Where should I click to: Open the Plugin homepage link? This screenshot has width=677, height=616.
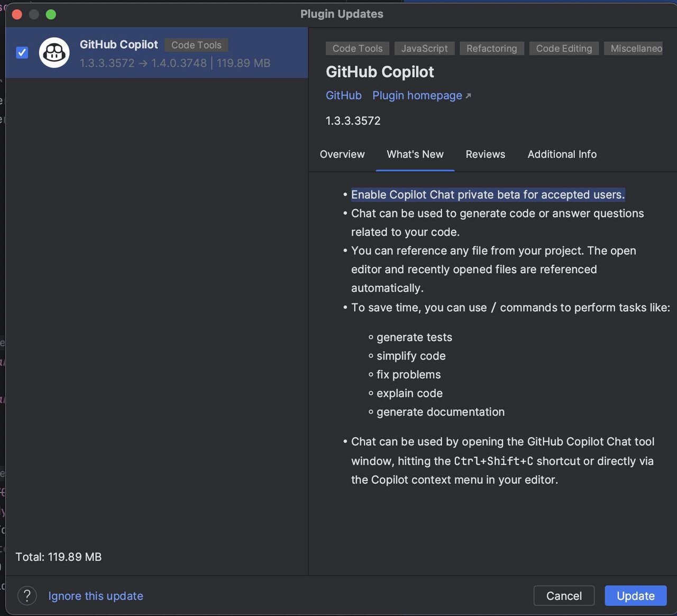[417, 95]
